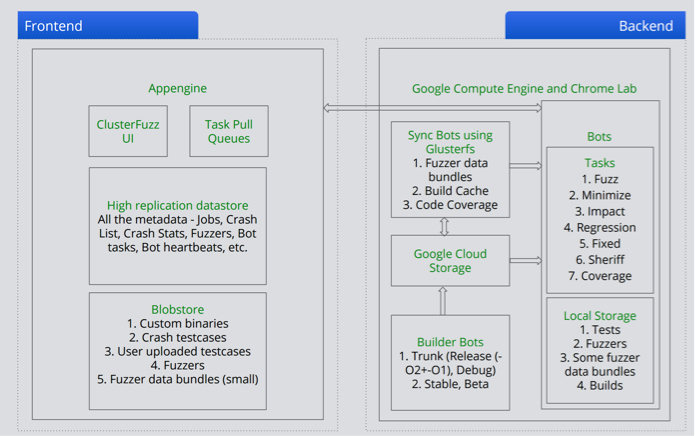Click the Bots heading

coord(599,136)
